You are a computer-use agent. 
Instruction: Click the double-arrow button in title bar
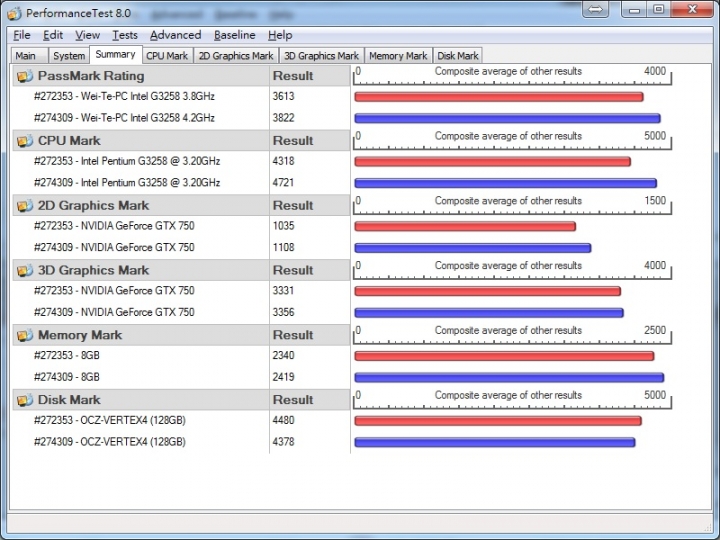596,9
